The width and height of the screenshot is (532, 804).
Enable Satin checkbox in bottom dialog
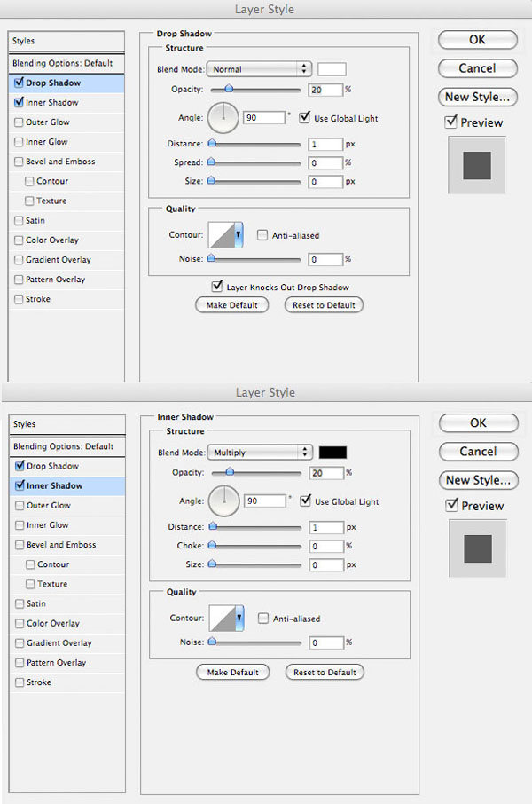[20, 603]
